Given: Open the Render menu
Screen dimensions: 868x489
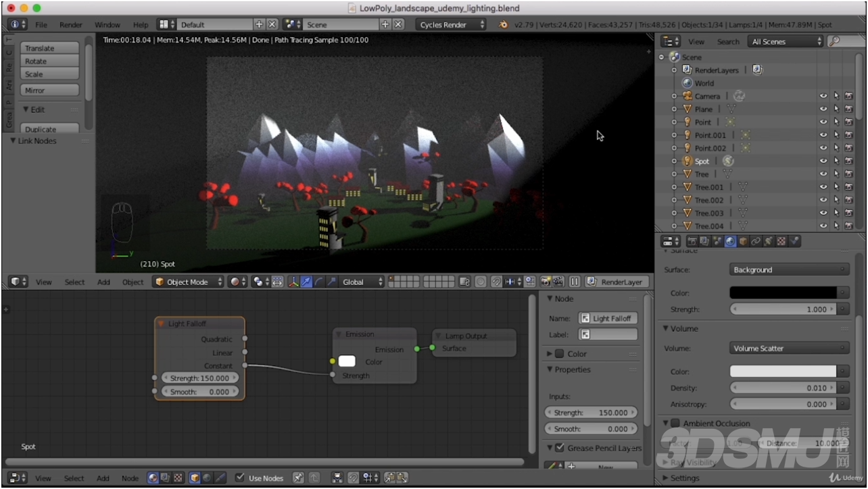Looking at the screenshot, I should pyautogui.click(x=71, y=24).
